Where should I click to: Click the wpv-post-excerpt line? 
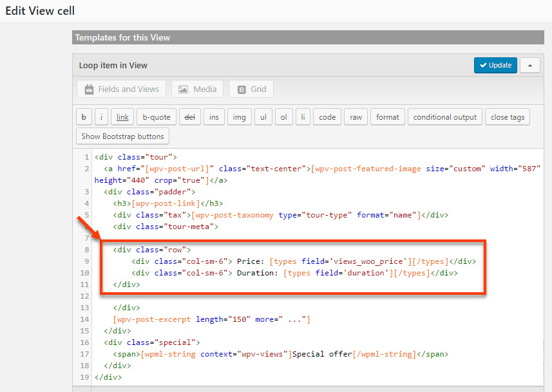pyautogui.click(x=211, y=319)
